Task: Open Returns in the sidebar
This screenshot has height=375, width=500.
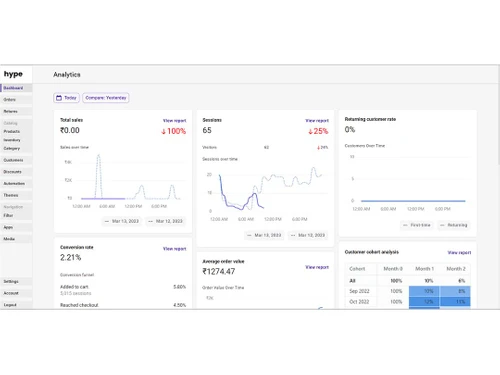Action: point(16,111)
